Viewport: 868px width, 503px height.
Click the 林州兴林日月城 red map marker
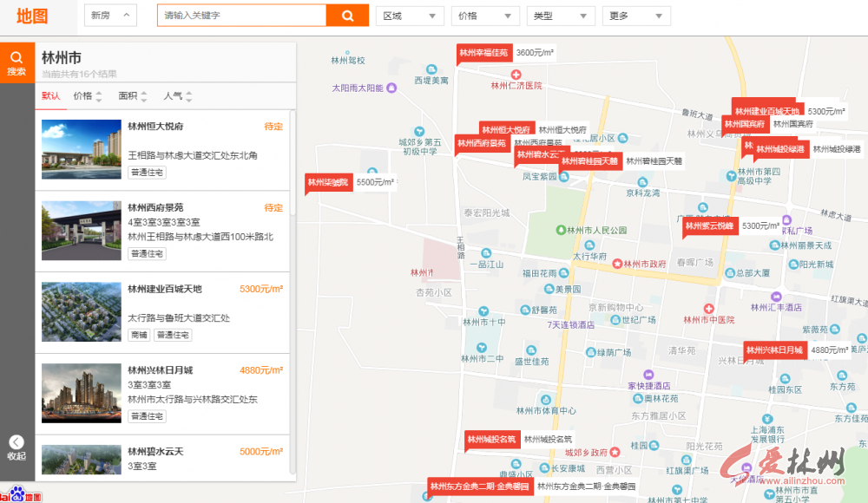[x=774, y=349]
